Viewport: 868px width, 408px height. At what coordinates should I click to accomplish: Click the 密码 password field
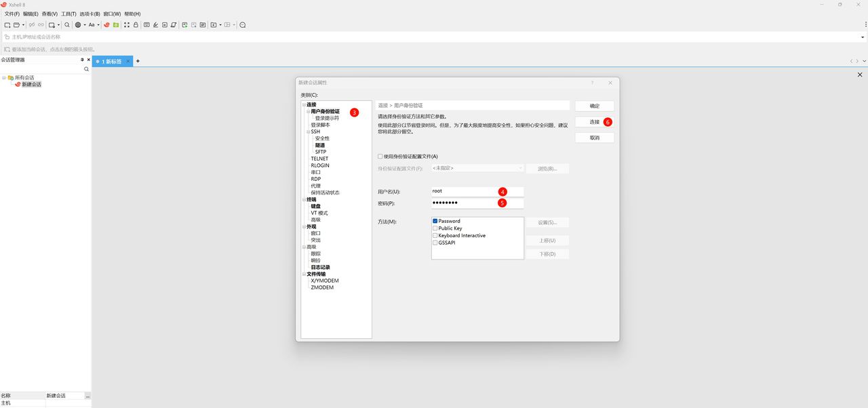pyautogui.click(x=477, y=203)
